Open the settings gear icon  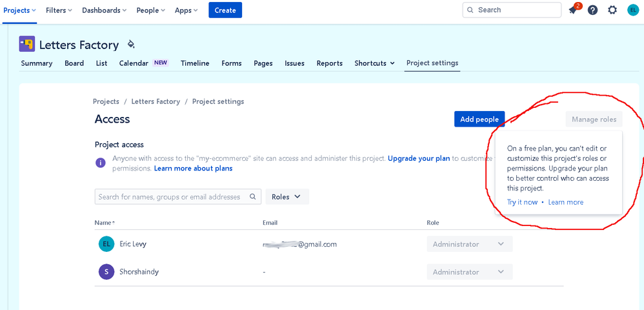(612, 10)
